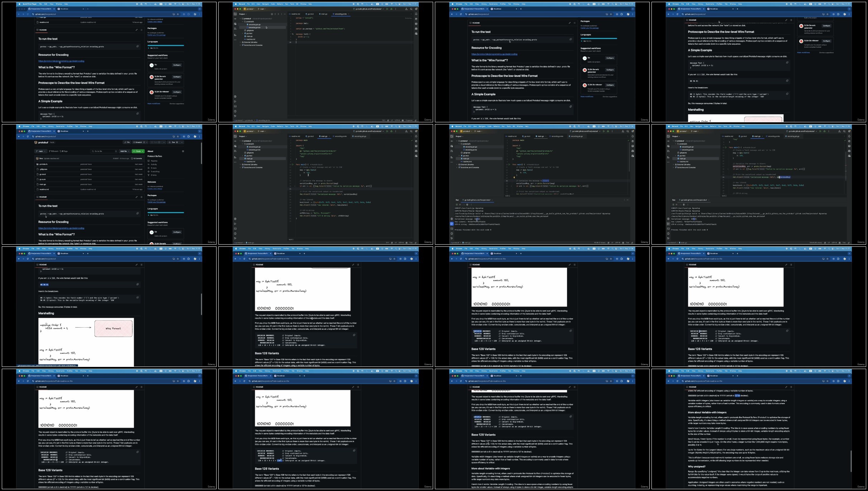
Task: Expand the Add file dropdown
Action: pos(125,151)
